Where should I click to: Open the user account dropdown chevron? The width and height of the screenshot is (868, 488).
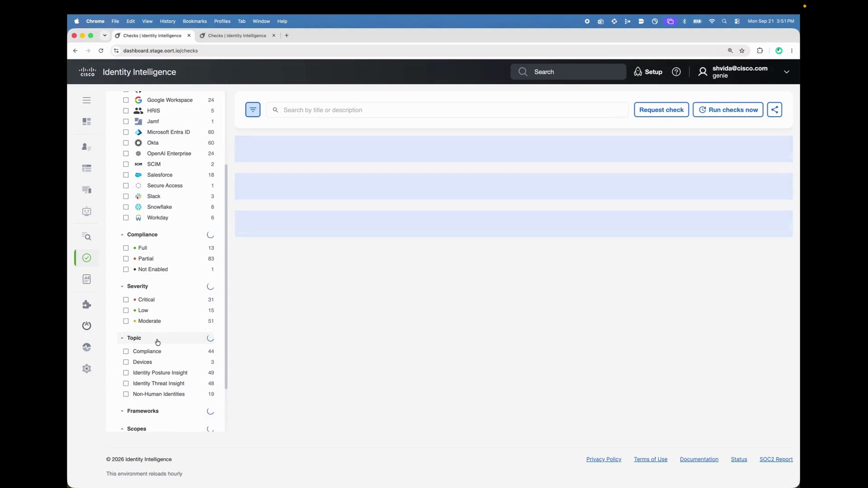(x=787, y=72)
